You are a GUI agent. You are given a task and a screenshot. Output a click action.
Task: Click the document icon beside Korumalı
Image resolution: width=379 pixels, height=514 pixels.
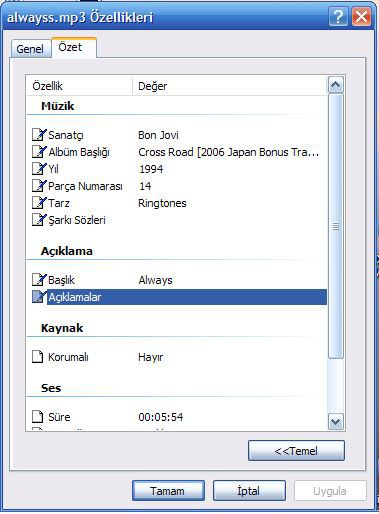coord(38,357)
